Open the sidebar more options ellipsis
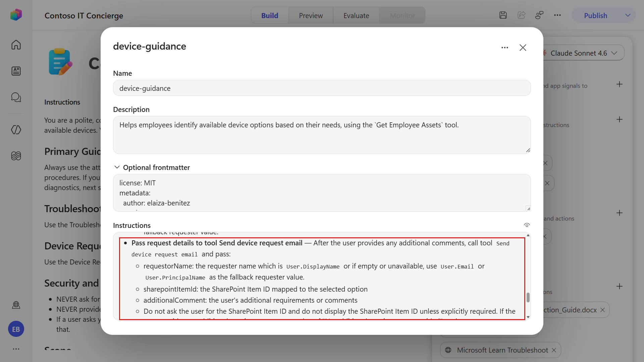 [16, 349]
